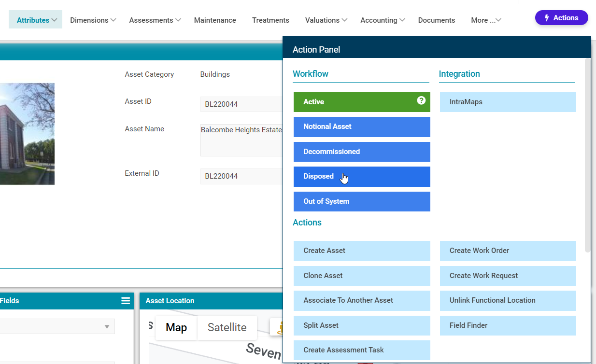The width and height of the screenshot is (596, 364).
Task: Launch the IntraMaps integration
Action: (508, 102)
